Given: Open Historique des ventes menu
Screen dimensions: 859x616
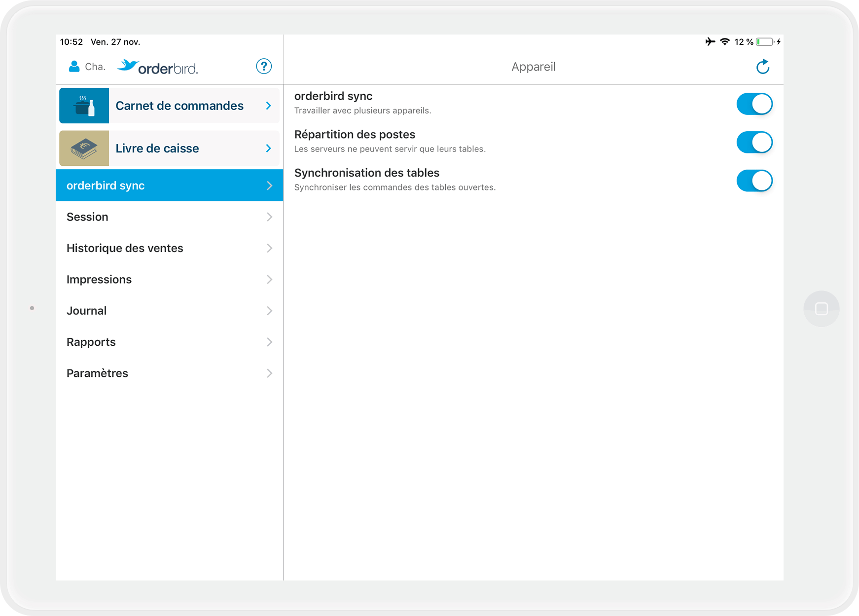Looking at the screenshot, I should 169,248.
